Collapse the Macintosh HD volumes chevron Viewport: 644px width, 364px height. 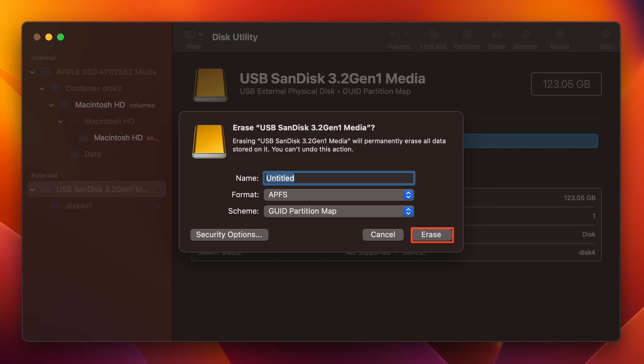(x=51, y=105)
